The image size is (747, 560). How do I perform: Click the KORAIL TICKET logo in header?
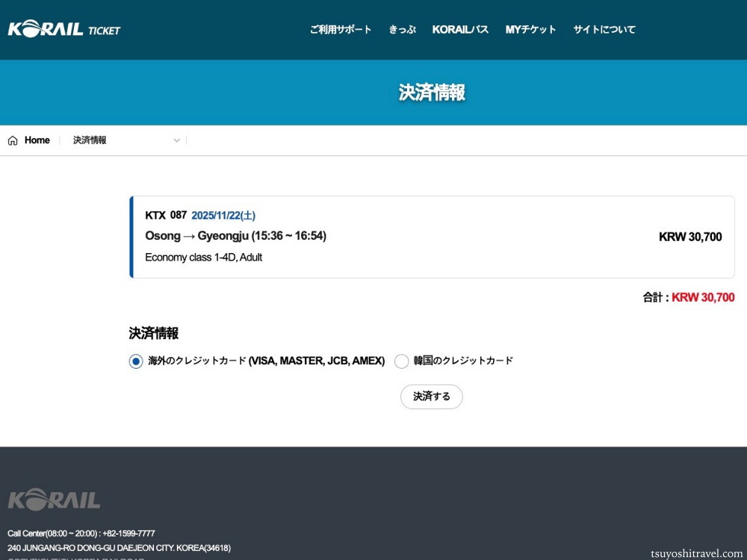64,29
